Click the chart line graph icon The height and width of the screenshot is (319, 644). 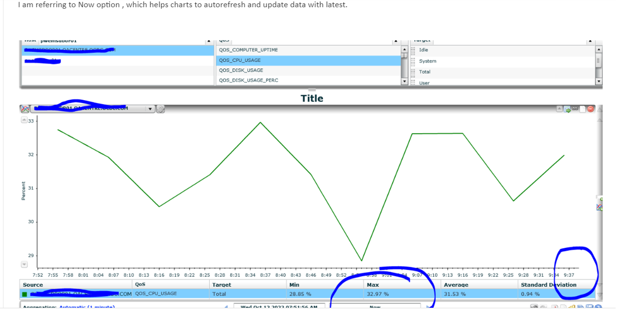[x=25, y=109]
